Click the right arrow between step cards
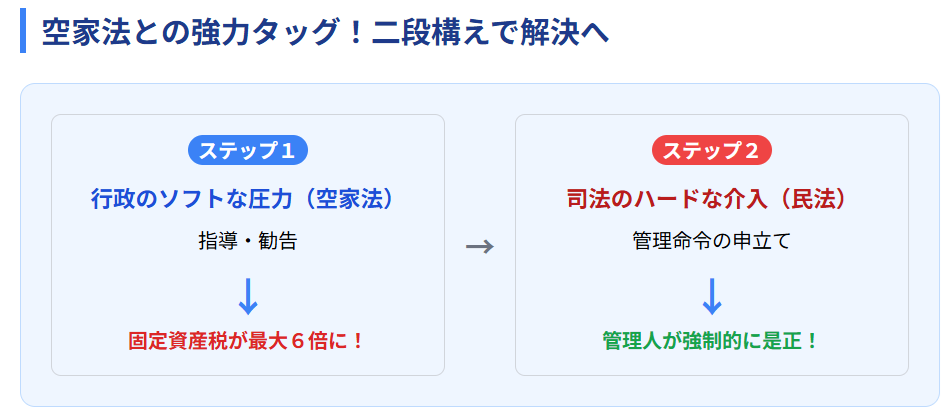 (x=480, y=247)
